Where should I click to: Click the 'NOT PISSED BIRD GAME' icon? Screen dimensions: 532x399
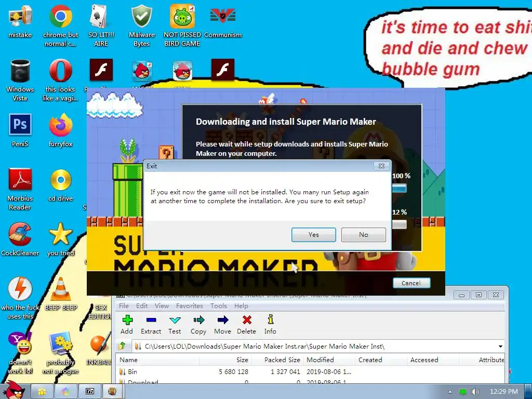[x=182, y=25]
